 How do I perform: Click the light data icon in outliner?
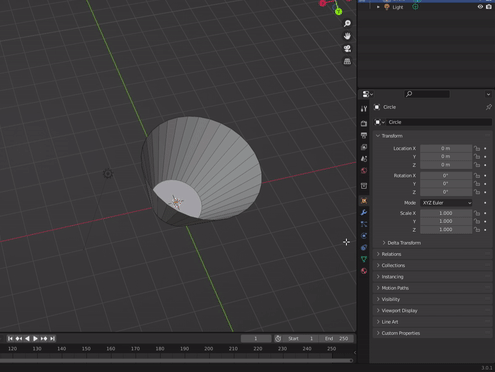point(415,7)
